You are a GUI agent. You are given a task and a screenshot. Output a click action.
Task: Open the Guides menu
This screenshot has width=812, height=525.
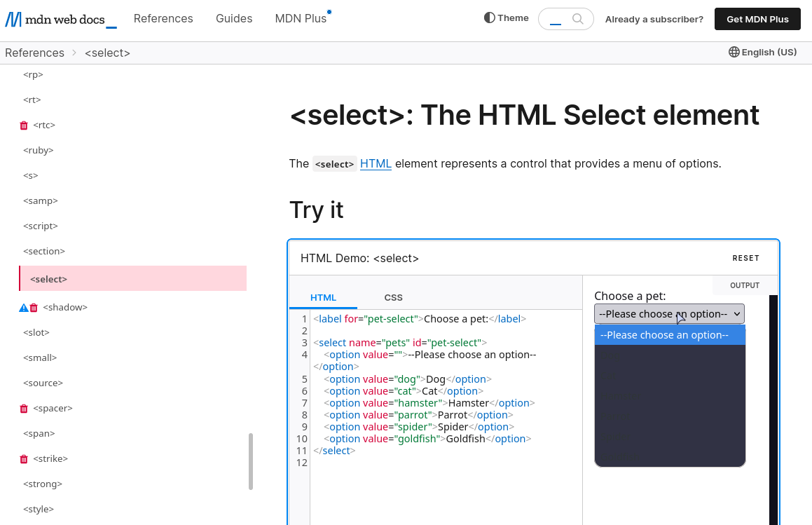coord(234,18)
